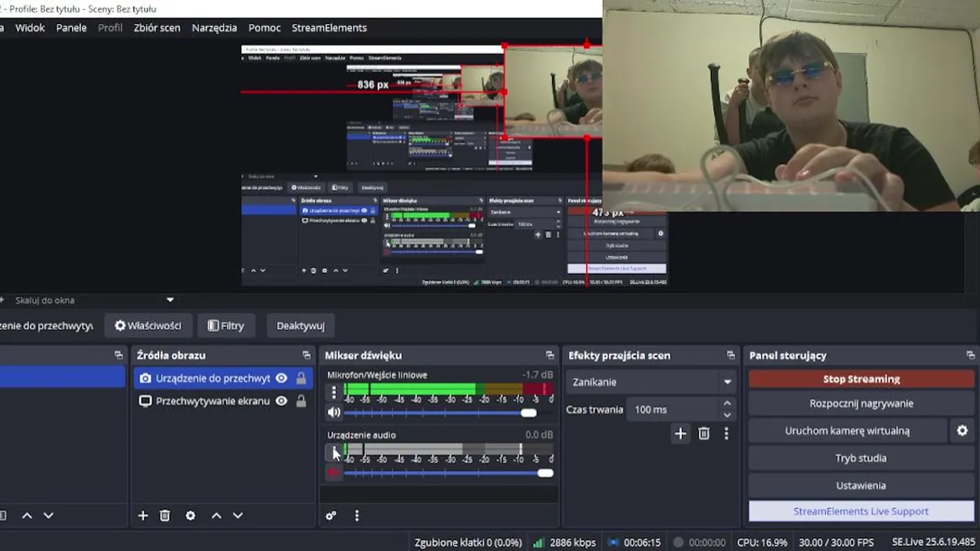The image size is (980, 551).
Task: Move source down in Źródła obrazu
Action: [x=237, y=516]
